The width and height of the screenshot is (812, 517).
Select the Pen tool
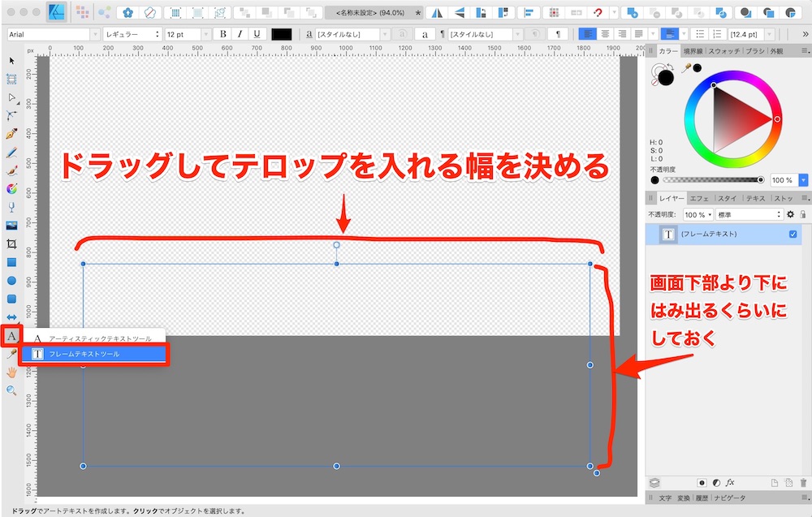pyautogui.click(x=11, y=134)
